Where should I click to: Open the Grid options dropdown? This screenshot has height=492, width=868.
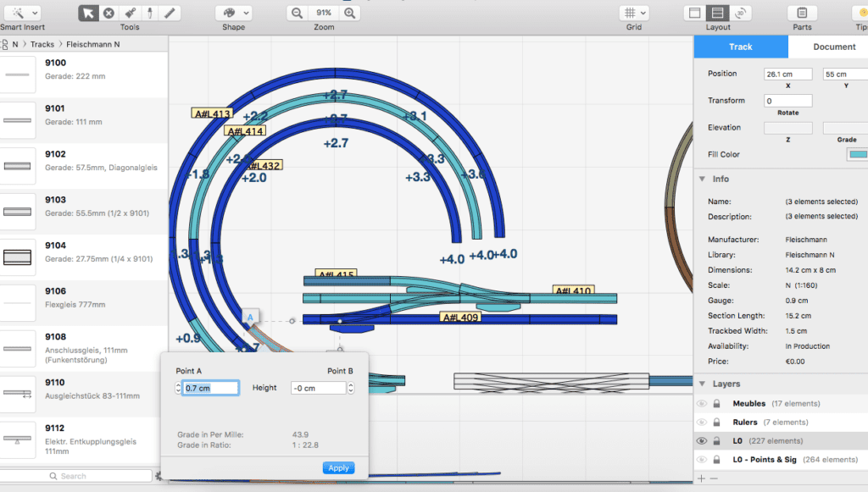click(633, 12)
